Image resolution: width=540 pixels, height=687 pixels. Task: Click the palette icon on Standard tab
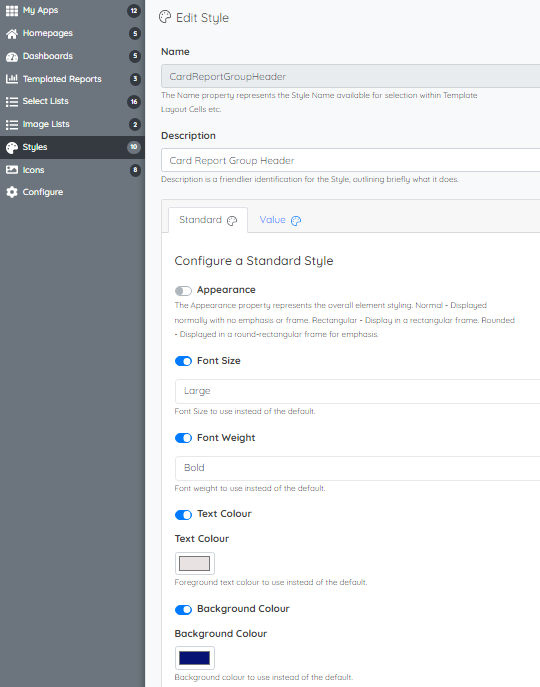(x=232, y=221)
